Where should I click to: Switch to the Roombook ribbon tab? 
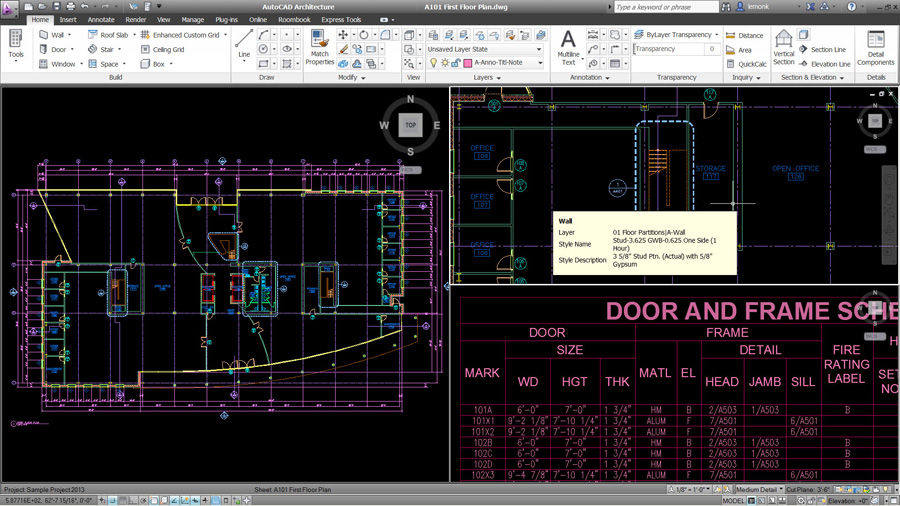pyautogui.click(x=294, y=20)
